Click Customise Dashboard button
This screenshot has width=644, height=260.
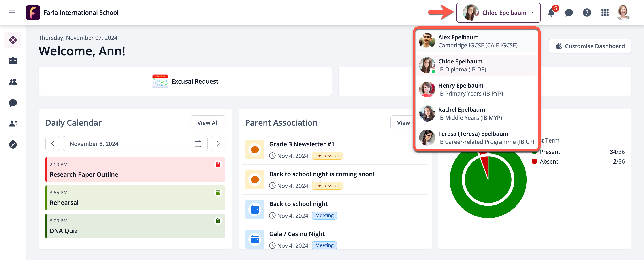coord(590,46)
